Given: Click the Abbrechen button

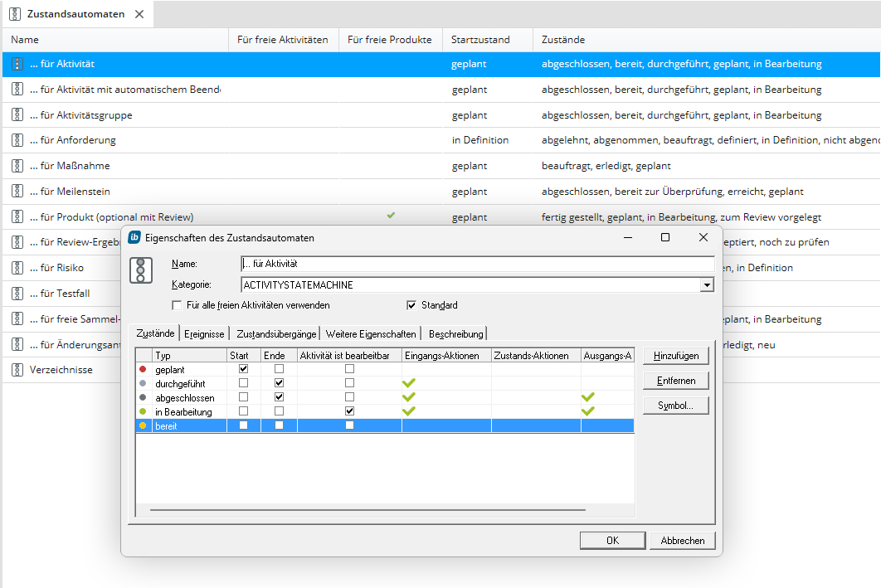Looking at the screenshot, I should pyautogui.click(x=682, y=541).
